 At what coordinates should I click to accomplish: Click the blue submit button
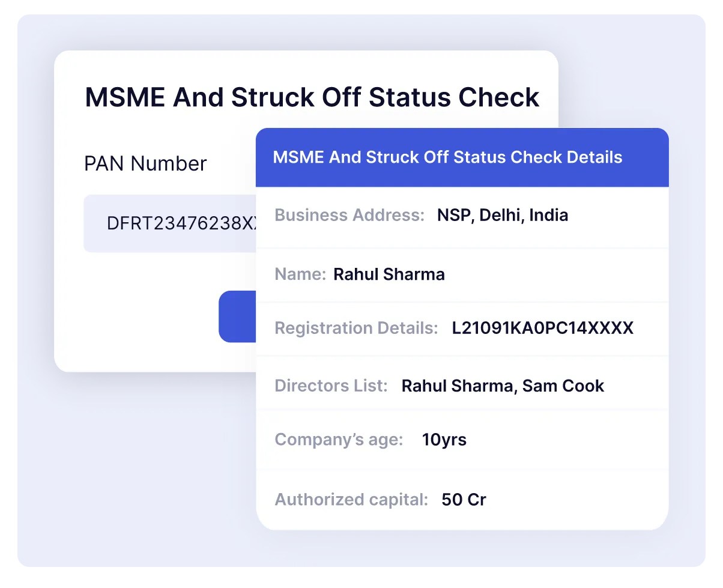click(238, 317)
